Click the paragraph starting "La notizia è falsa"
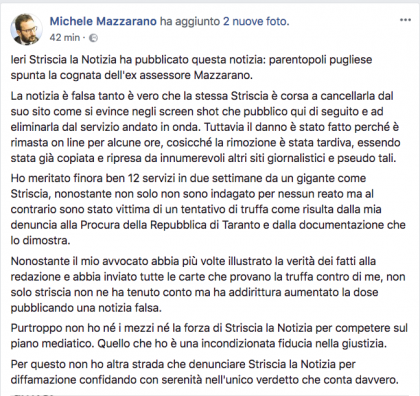Image resolution: width=420 pixels, height=396 pixels. tap(205, 127)
